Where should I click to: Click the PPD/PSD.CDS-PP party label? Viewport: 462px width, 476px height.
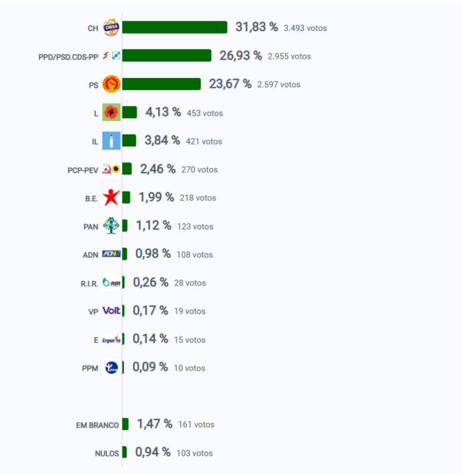(x=68, y=57)
